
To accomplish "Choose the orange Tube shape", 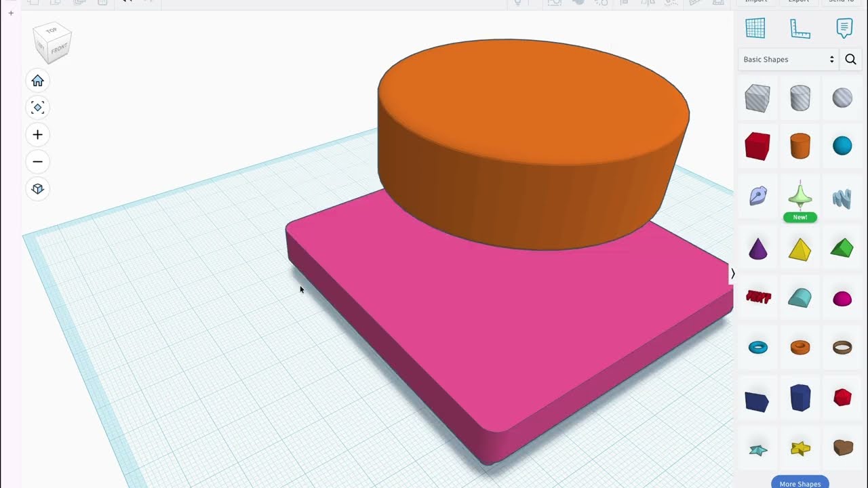I will coord(800,348).
